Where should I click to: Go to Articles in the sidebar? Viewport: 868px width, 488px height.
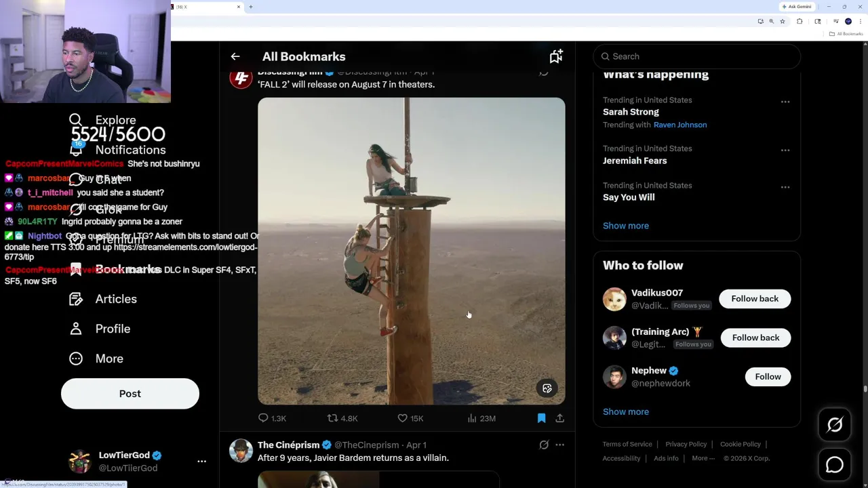[115, 299]
